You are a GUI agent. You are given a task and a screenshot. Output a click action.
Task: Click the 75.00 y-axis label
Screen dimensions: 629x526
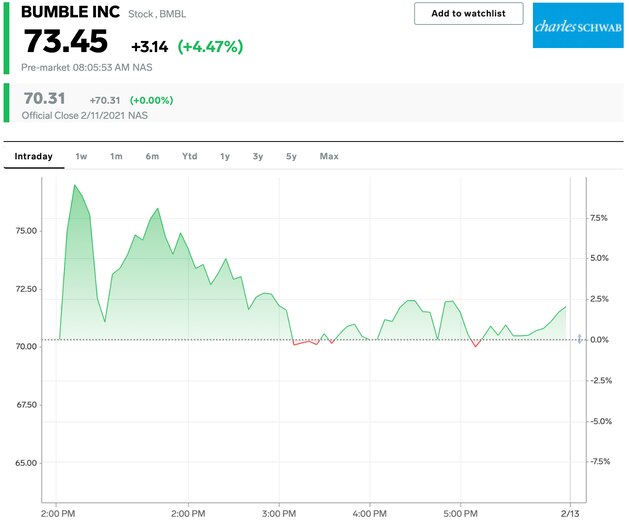[x=26, y=231]
